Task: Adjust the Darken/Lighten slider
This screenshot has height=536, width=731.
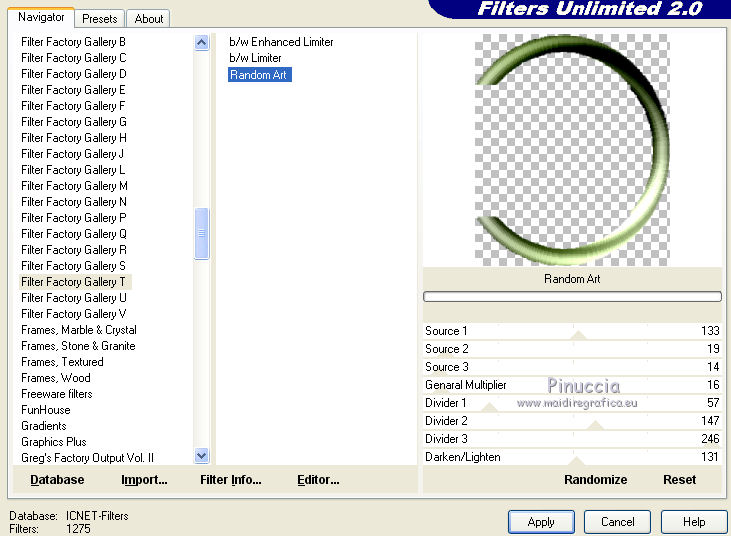Action: coord(572,457)
